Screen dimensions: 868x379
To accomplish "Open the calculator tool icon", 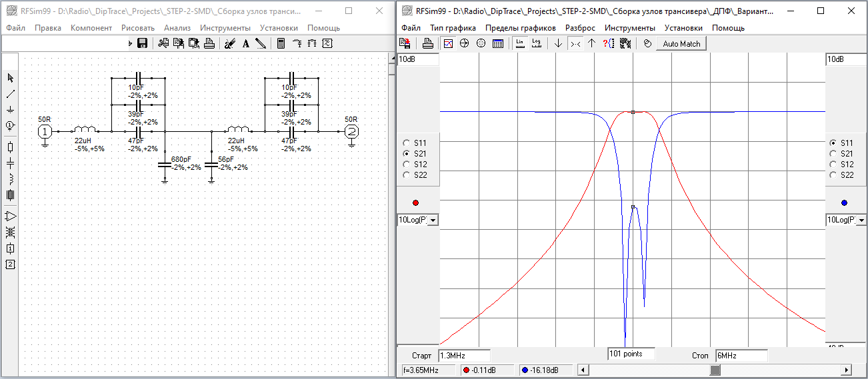I will [281, 43].
